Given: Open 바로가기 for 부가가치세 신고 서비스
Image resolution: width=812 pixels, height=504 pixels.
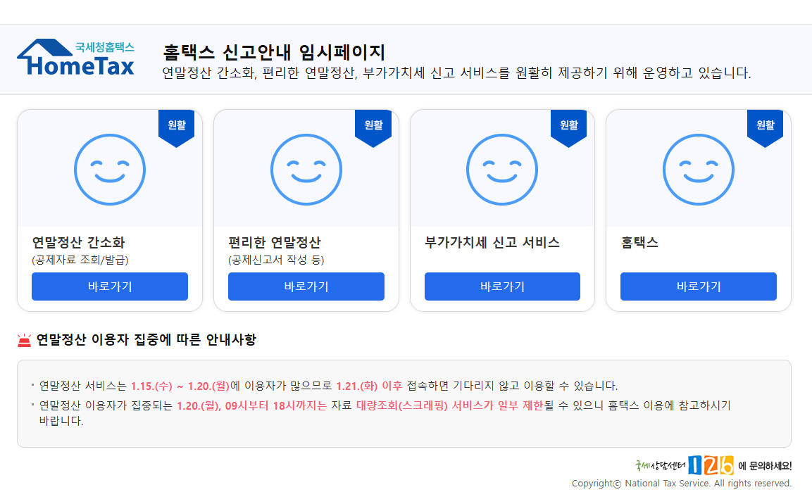Looking at the screenshot, I should point(502,286).
